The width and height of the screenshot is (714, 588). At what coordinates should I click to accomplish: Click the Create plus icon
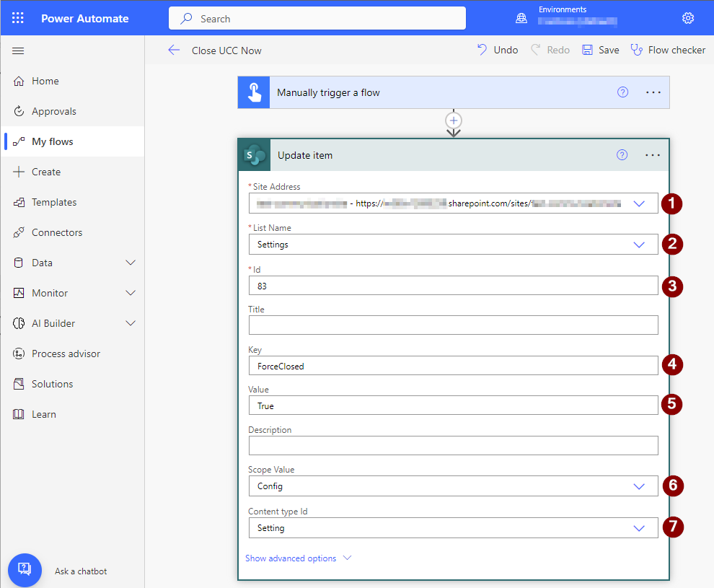pyautogui.click(x=19, y=172)
